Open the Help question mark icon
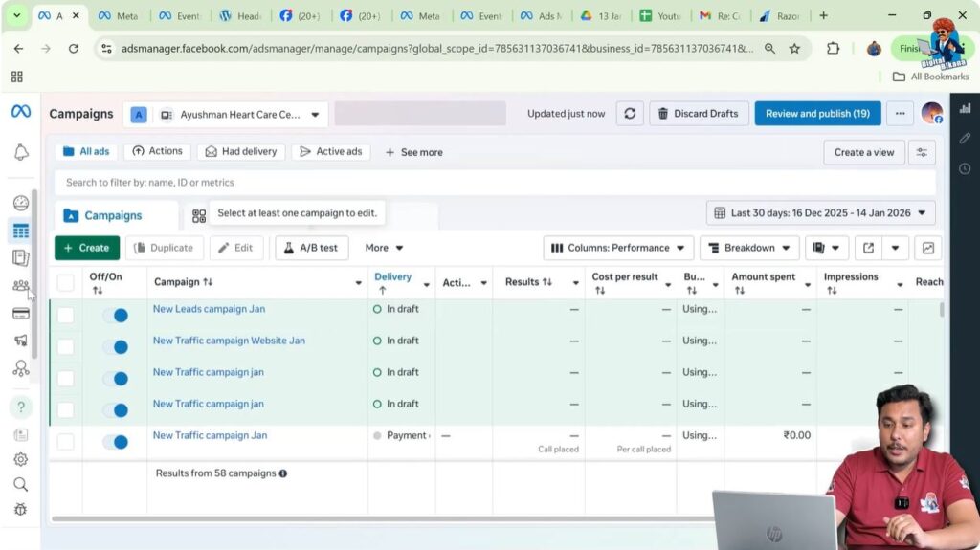Image resolution: width=980 pixels, height=550 pixels. 21,407
